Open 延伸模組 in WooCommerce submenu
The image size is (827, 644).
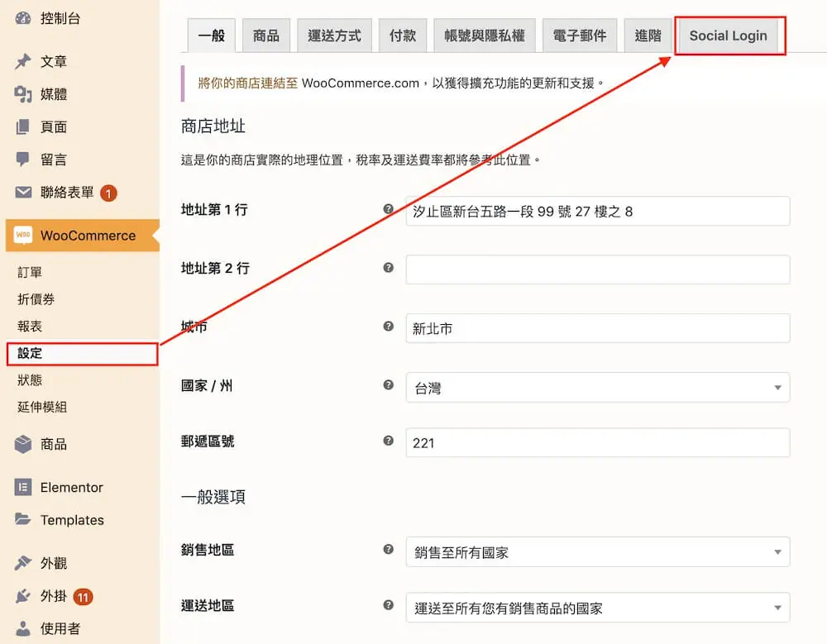click(42, 406)
